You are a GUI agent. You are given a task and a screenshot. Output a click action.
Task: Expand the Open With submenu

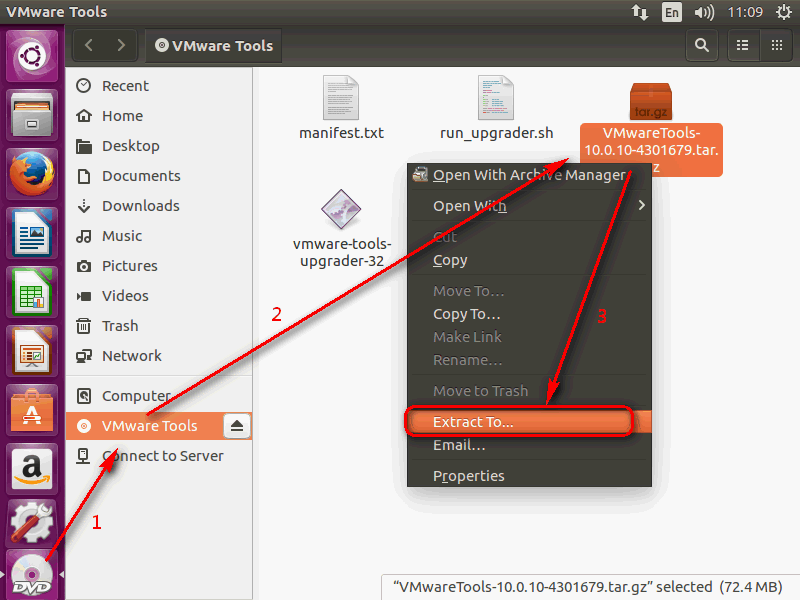tap(529, 206)
